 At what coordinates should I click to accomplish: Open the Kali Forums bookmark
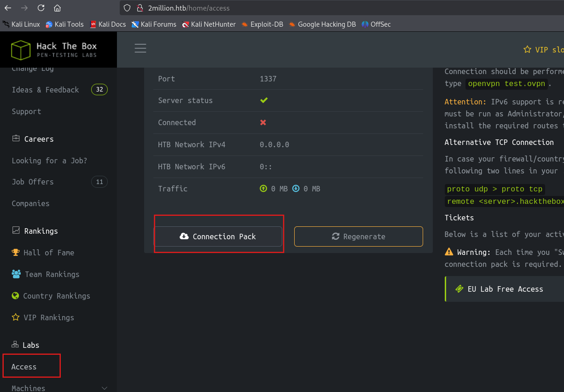point(154,24)
